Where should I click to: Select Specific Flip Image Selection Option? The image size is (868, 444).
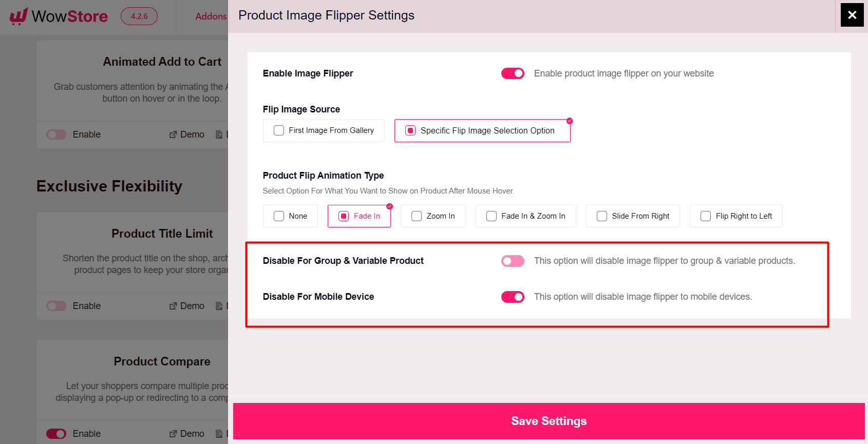[x=482, y=130]
